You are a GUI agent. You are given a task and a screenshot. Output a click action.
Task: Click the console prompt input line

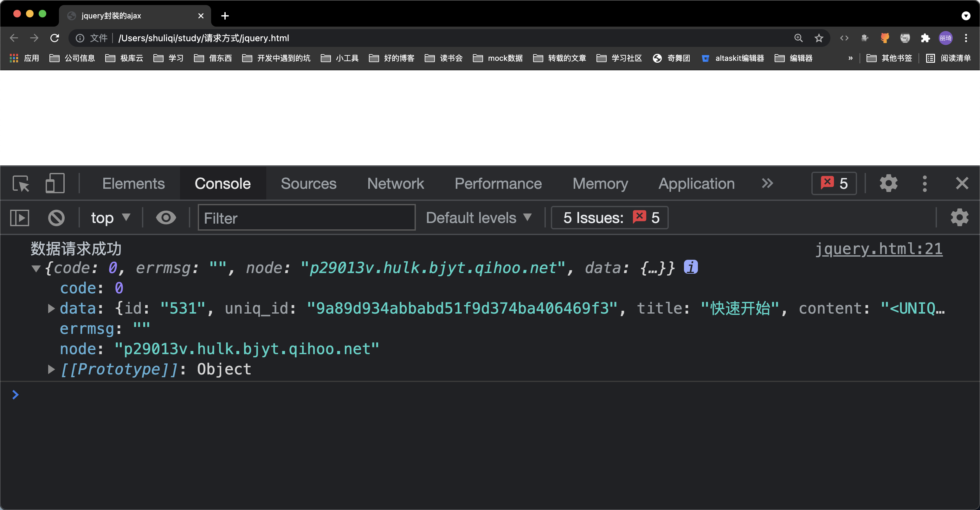(x=494, y=395)
